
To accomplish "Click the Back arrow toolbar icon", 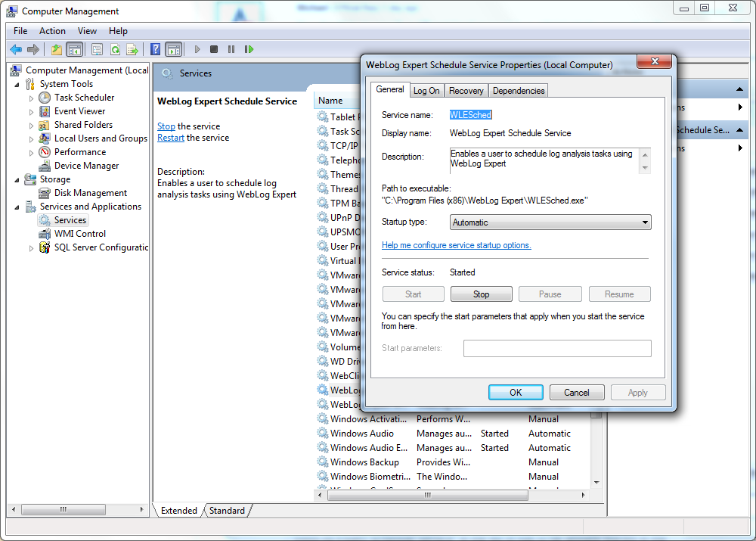I will coord(16,49).
